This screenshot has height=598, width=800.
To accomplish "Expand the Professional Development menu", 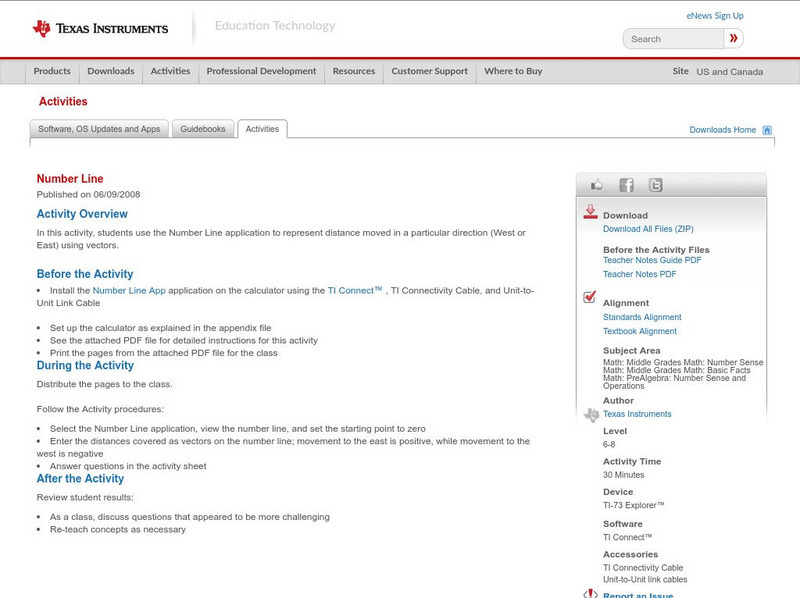I will click(x=261, y=71).
